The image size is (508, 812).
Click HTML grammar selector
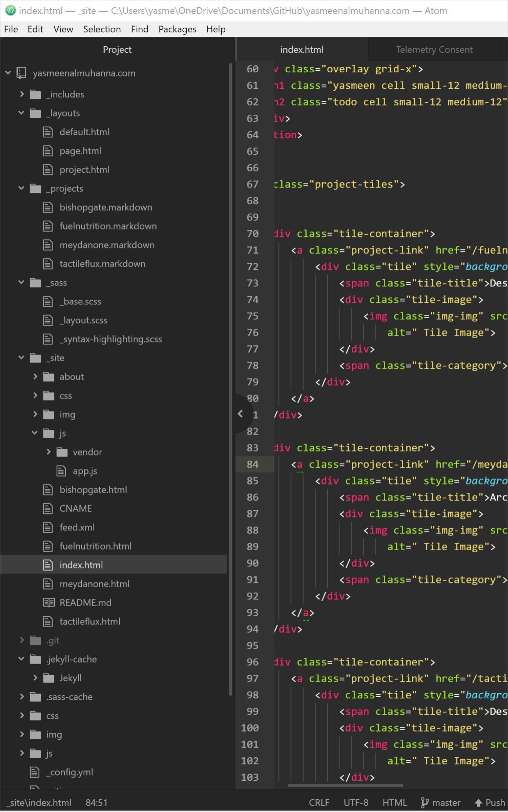[x=394, y=803]
